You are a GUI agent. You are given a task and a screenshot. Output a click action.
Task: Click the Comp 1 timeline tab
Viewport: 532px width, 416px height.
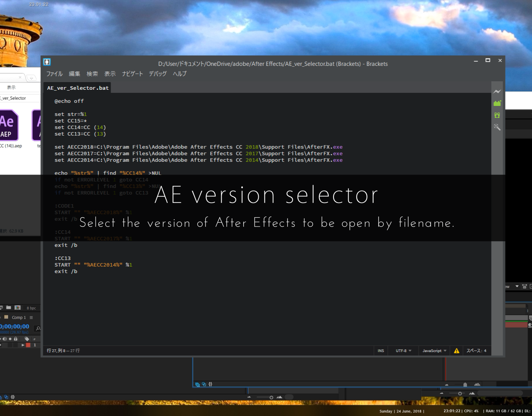pyautogui.click(x=19, y=317)
